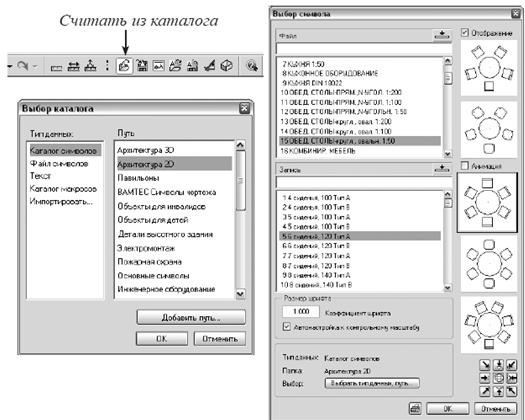Click Отменить in the Выбор символа dialog
Image resolution: width=525 pixels, height=420 pixels.
pyautogui.click(x=496, y=409)
